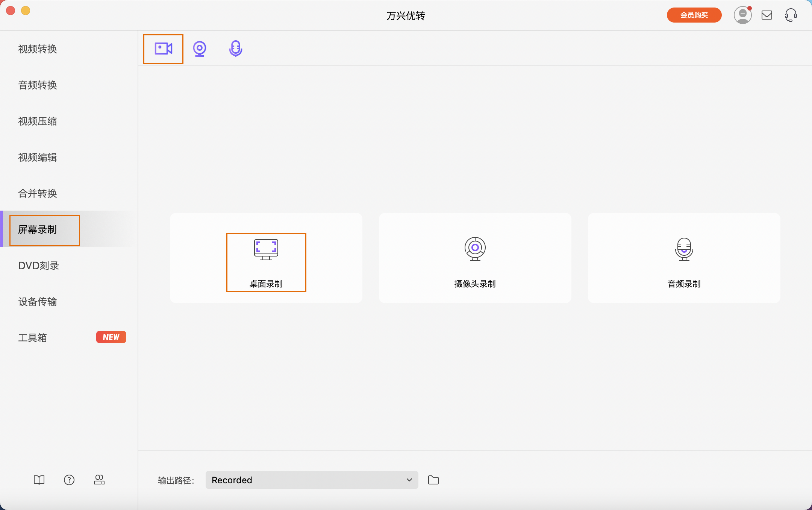Open 工具箱 with NEW badge

tap(33, 338)
